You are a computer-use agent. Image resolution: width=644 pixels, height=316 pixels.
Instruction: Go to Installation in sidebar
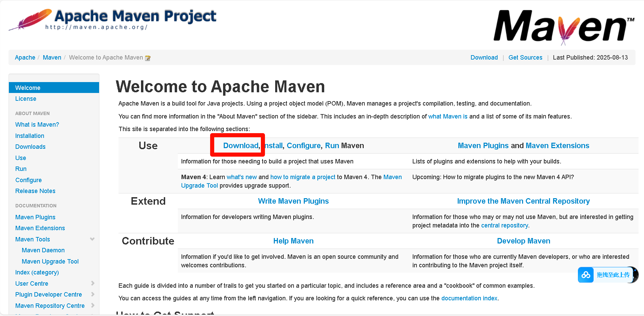pos(30,136)
